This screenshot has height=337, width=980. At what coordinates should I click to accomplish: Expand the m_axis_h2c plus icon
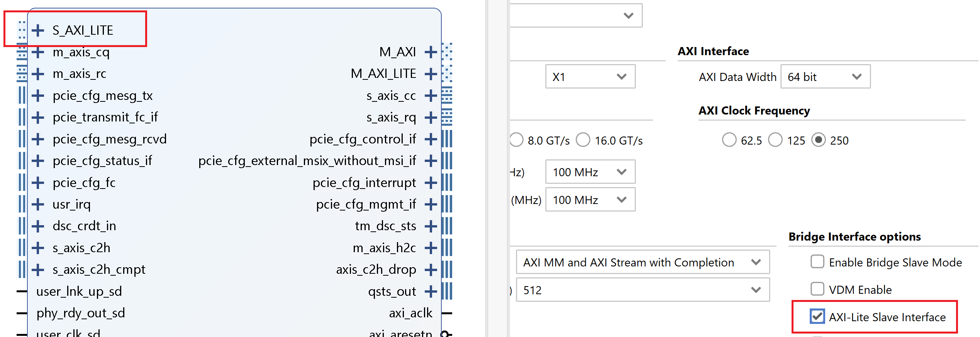click(x=431, y=248)
